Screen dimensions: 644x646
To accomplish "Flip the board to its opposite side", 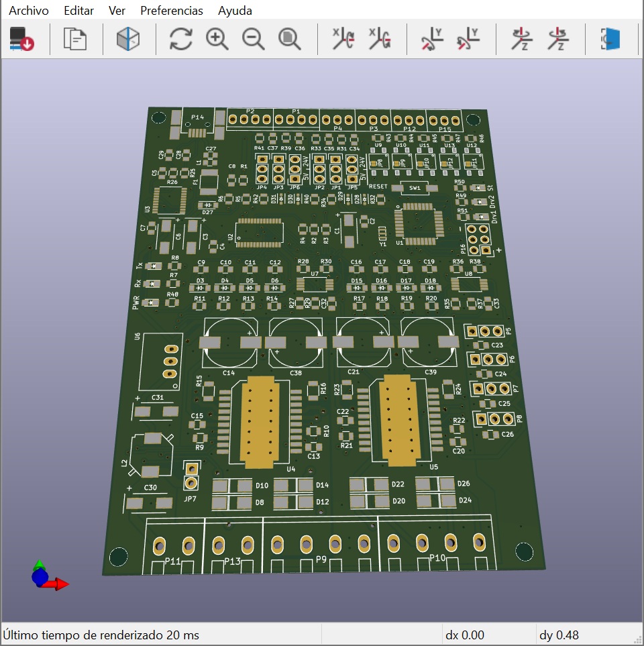I will (x=611, y=39).
